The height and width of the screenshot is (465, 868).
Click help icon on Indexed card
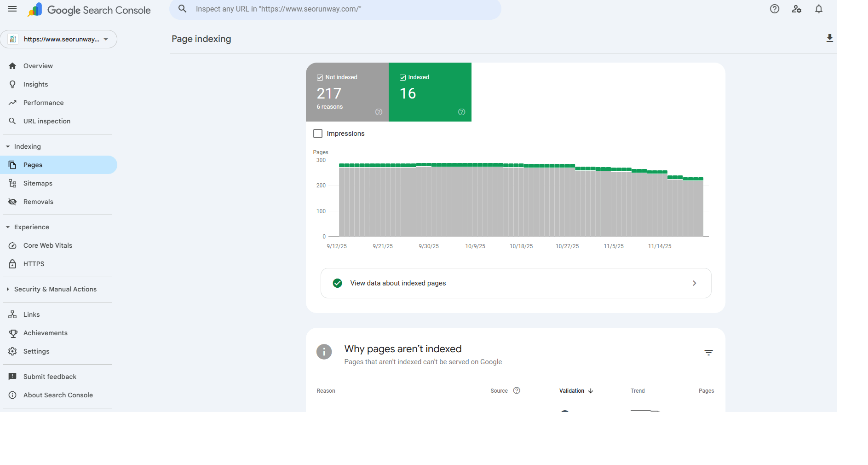(x=461, y=112)
